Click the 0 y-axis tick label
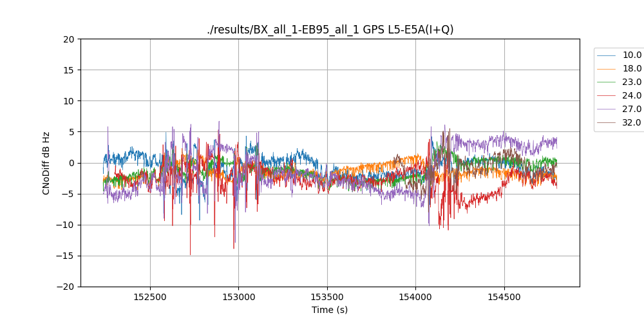 click(72, 163)
